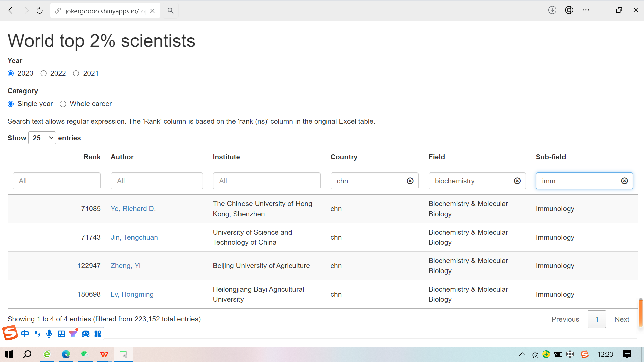Click the Author filter input box

(x=157, y=181)
